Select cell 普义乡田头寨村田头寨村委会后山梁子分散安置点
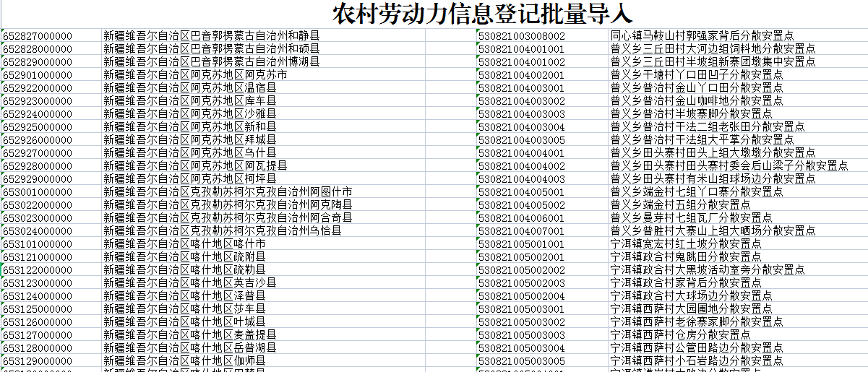This screenshot has width=868, height=372. [738, 166]
